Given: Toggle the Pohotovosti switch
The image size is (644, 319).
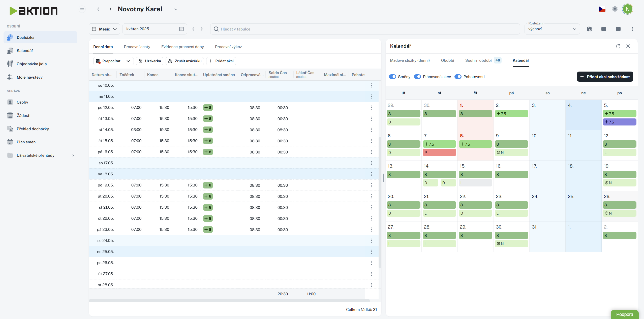Looking at the screenshot, I should (458, 77).
